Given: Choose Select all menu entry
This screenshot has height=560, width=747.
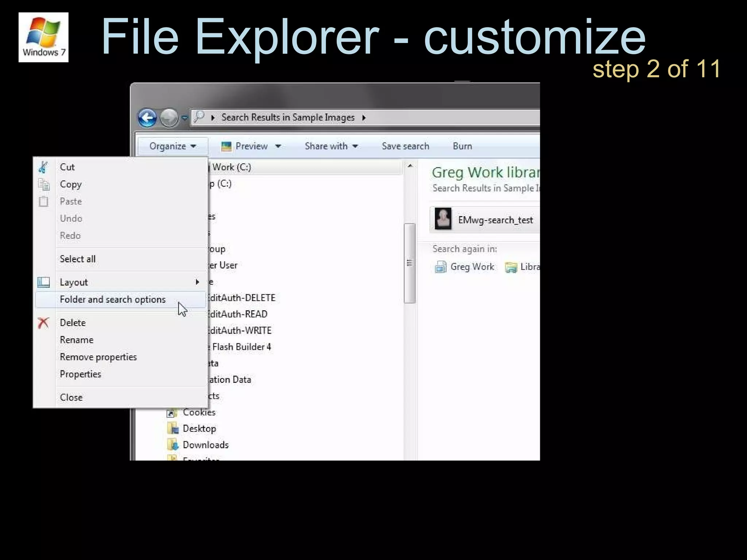Looking at the screenshot, I should point(120,259).
